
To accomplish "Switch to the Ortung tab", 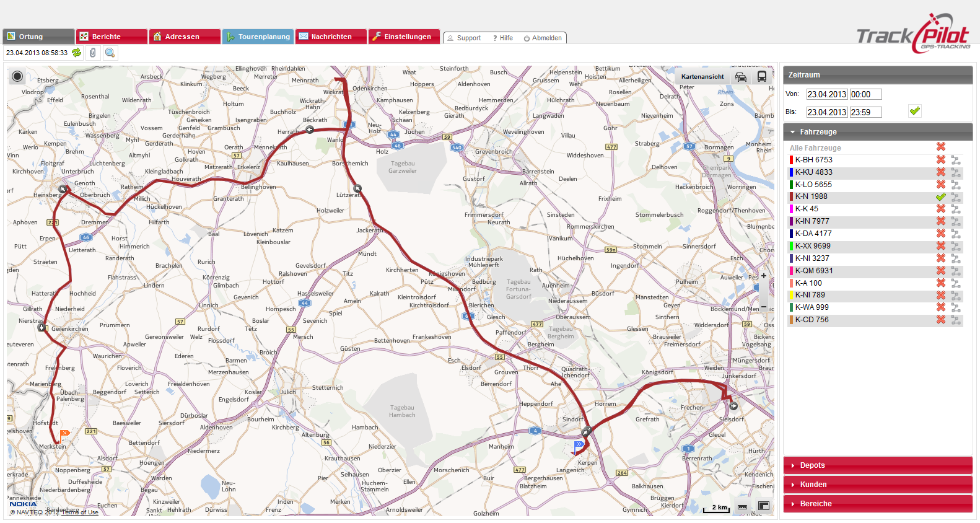I will click(x=38, y=37).
